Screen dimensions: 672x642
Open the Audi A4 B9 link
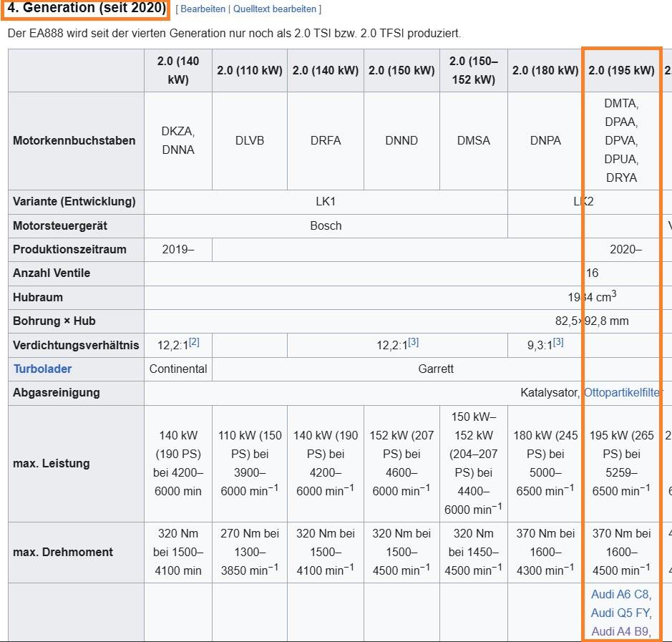click(620, 631)
